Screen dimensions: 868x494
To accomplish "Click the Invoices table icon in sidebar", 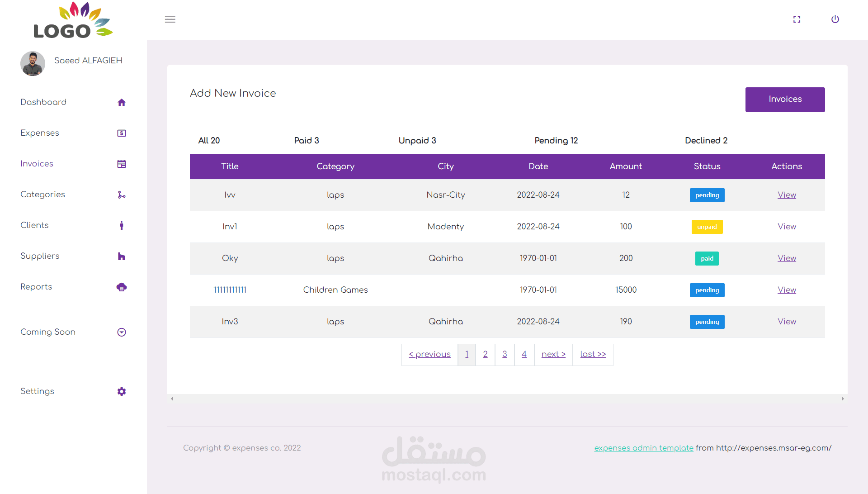I will 121,164.
